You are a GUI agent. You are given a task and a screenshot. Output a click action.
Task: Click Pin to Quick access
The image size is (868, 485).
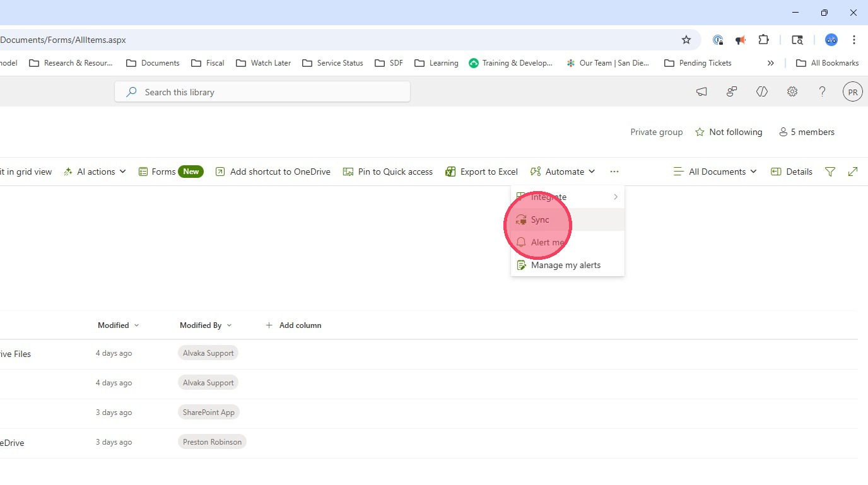(388, 172)
